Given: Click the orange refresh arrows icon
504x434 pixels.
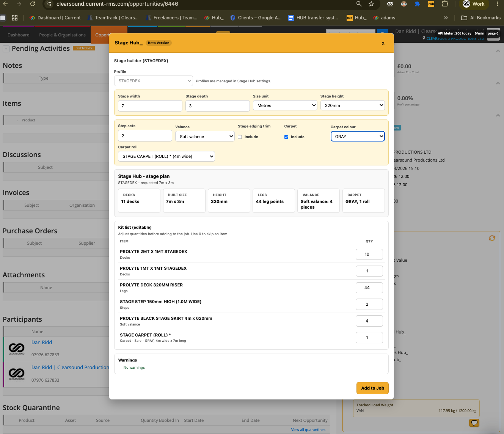Looking at the screenshot, I should point(492,238).
